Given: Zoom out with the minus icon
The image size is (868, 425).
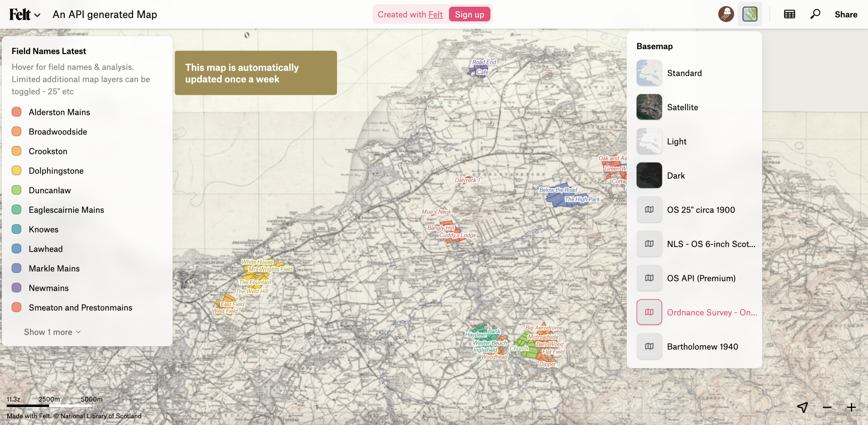Looking at the screenshot, I should (827, 407).
